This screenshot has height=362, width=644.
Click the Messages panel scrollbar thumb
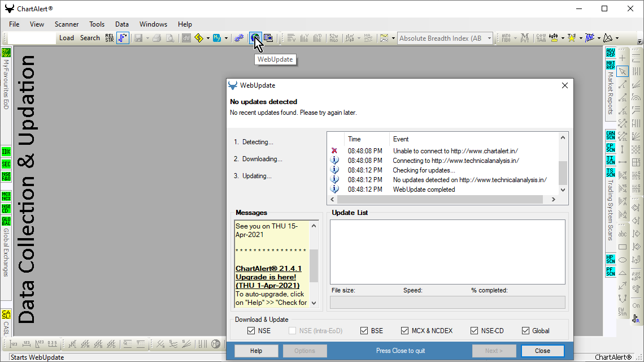314,265
